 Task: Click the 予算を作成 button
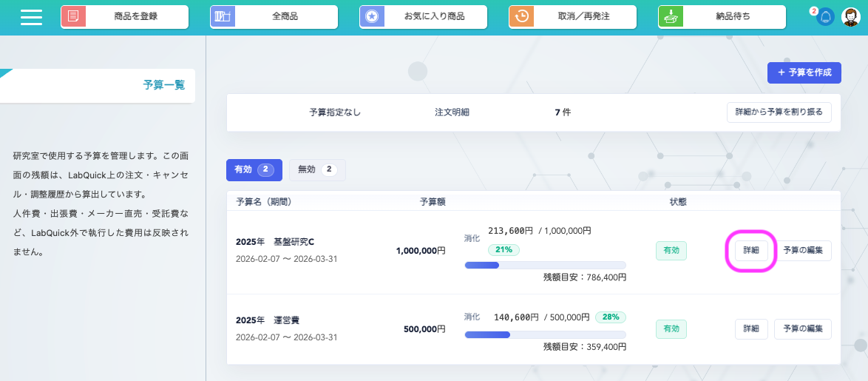tap(804, 73)
